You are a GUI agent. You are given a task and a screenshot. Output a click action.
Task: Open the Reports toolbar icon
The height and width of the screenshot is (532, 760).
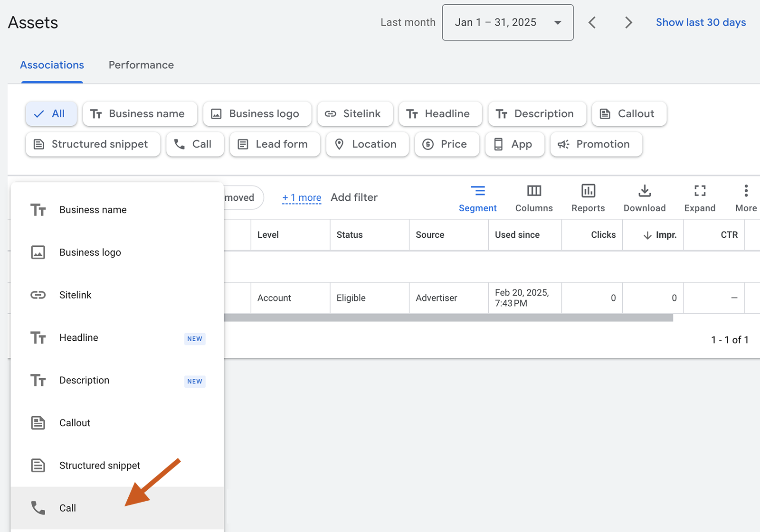pyautogui.click(x=588, y=198)
